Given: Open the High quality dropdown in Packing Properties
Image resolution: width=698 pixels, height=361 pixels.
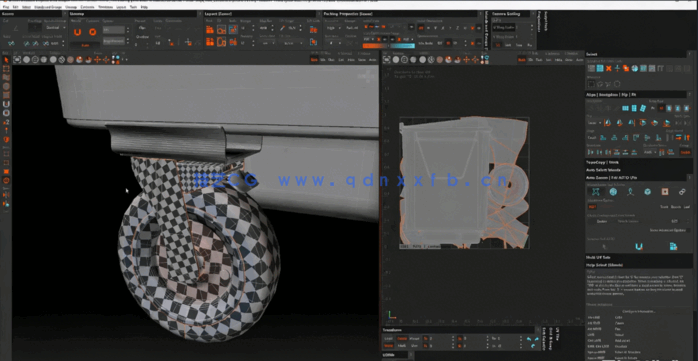Looking at the screenshot, I should [x=333, y=28].
